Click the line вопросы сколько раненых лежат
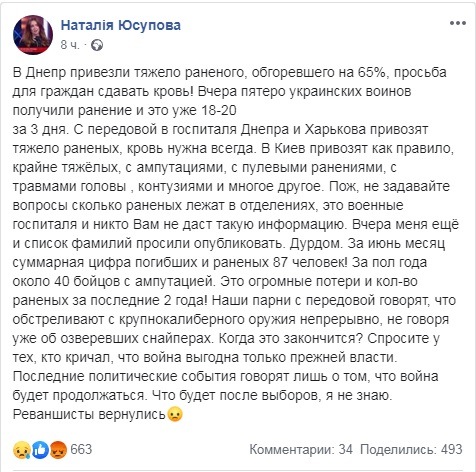The image size is (476, 472). click(208, 205)
